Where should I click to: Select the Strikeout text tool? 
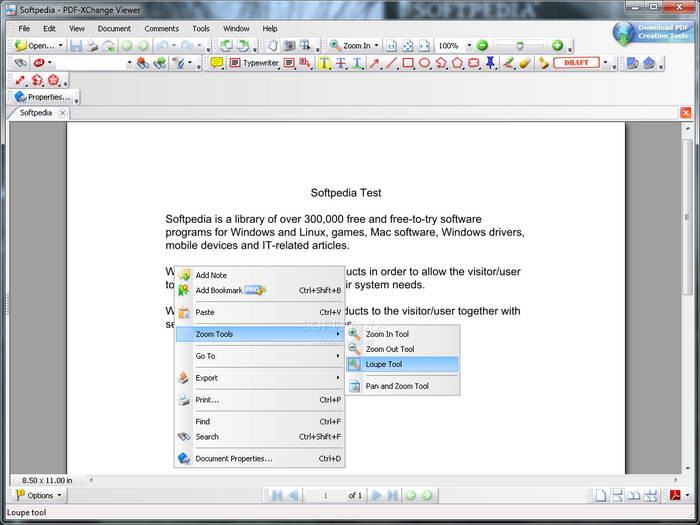tap(341, 63)
